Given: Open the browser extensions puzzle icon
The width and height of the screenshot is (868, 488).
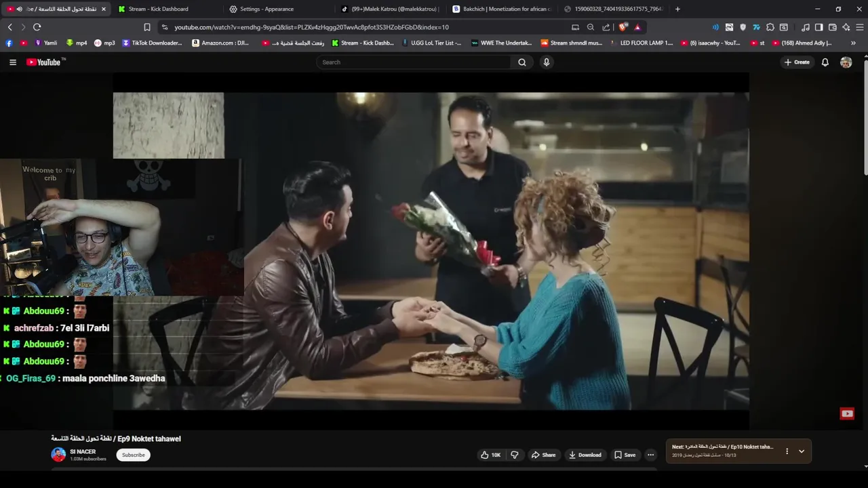Looking at the screenshot, I should 770,27.
